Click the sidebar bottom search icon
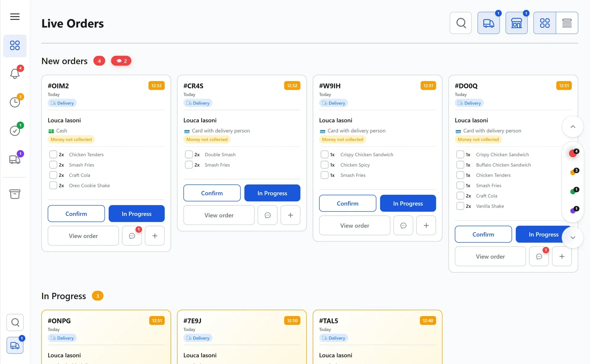 (x=15, y=322)
